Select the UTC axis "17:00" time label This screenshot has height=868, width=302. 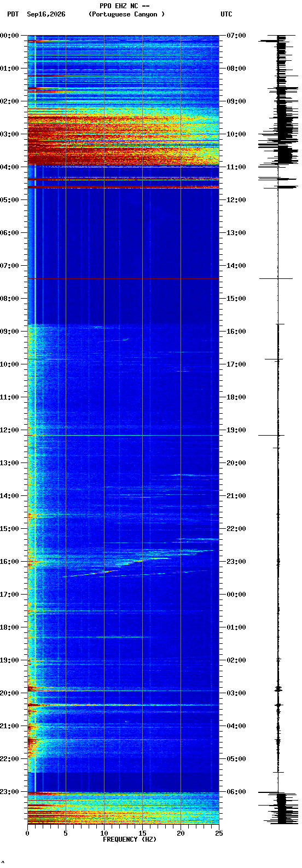click(236, 364)
